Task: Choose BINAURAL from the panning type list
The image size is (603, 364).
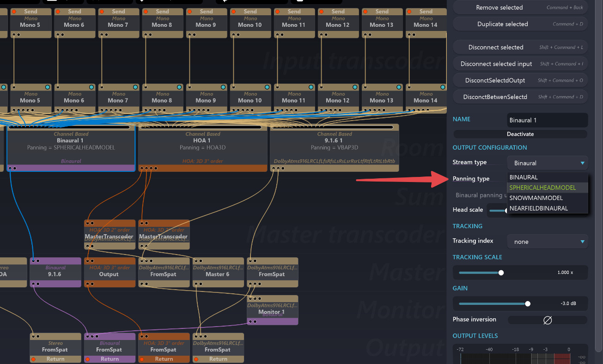Action: (x=548, y=177)
